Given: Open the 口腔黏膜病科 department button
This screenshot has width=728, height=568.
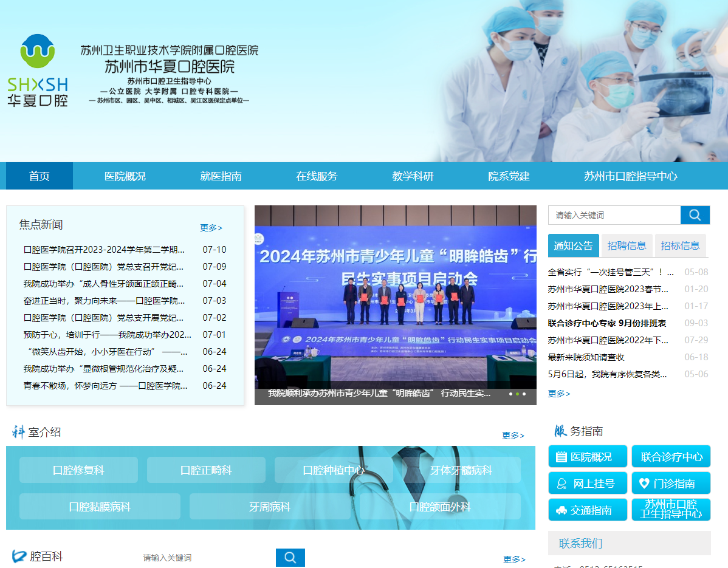Looking at the screenshot, I should point(100,506).
